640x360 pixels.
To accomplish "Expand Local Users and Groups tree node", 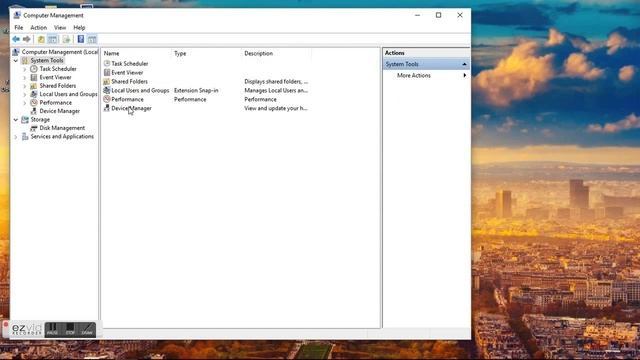I will point(24,94).
